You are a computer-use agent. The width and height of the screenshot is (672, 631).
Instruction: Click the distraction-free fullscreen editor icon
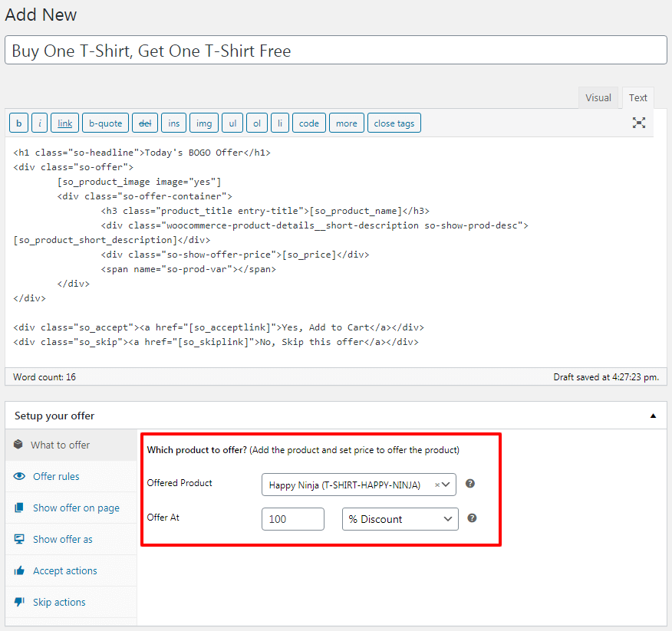638,123
